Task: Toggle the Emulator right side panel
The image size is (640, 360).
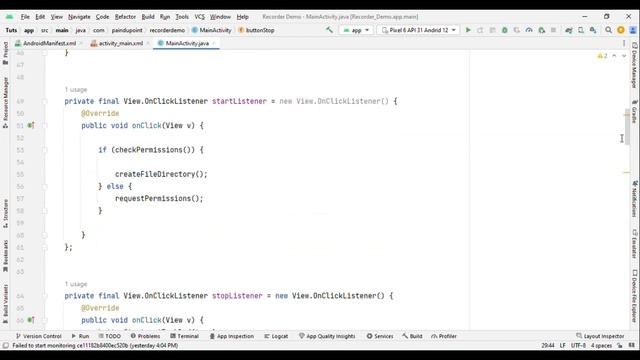Action: (634, 244)
